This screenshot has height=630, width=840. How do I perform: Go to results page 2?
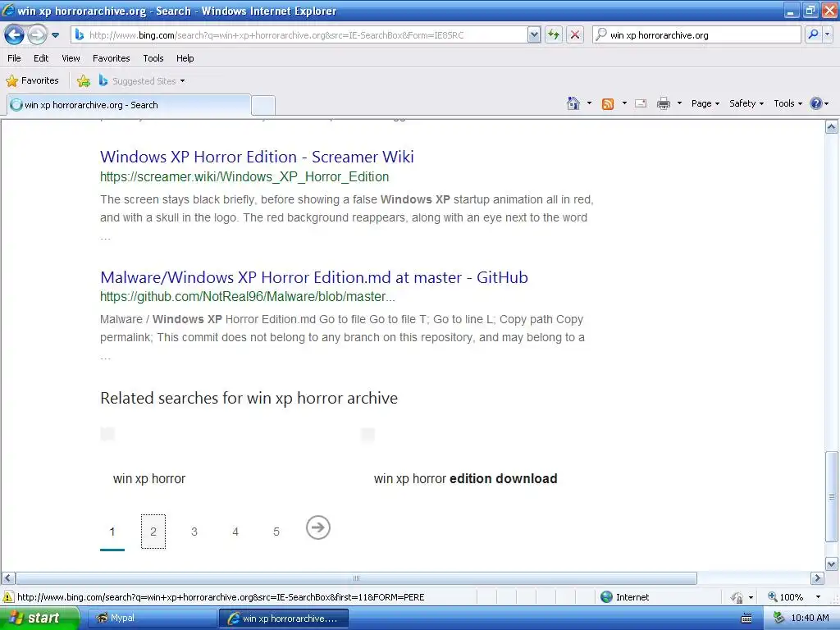point(153,532)
